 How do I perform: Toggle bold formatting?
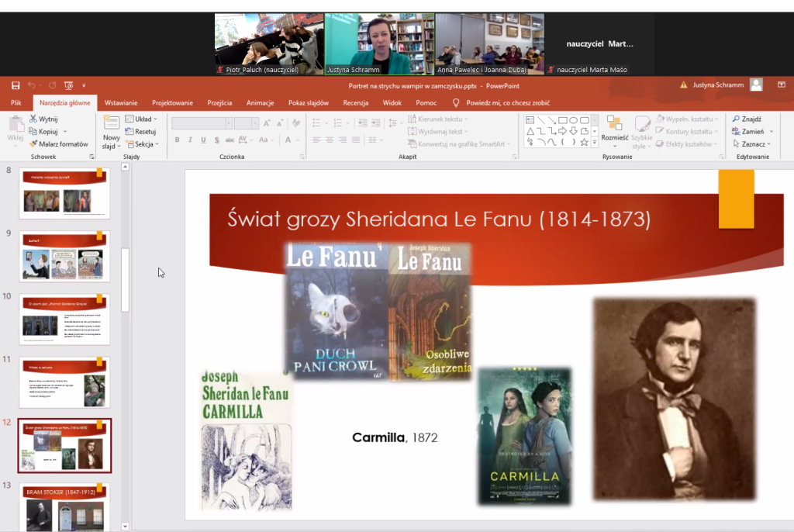(x=178, y=140)
